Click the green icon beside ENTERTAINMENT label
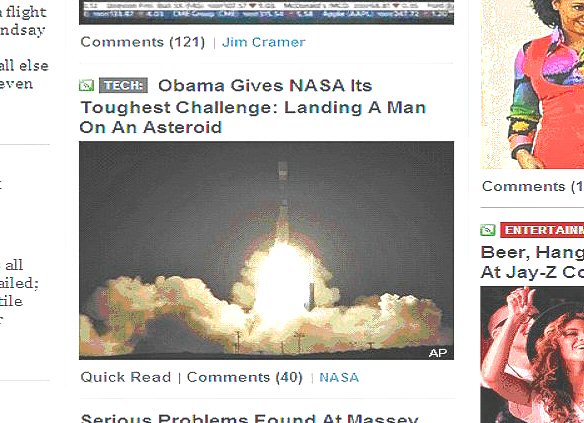The height and width of the screenshot is (423, 584). tap(488, 230)
